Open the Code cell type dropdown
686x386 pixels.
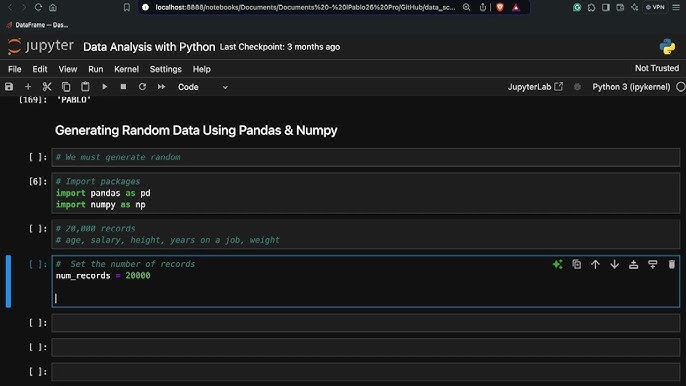coord(203,87)
